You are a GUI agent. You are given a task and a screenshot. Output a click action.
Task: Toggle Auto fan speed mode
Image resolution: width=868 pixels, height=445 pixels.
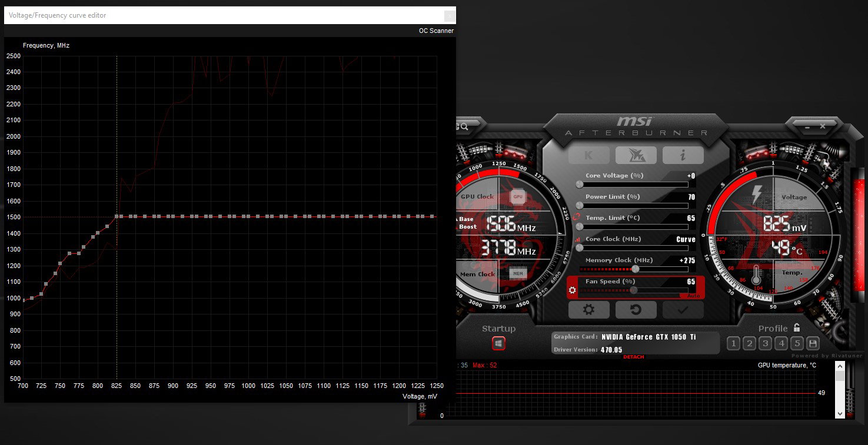pos(694,296)
